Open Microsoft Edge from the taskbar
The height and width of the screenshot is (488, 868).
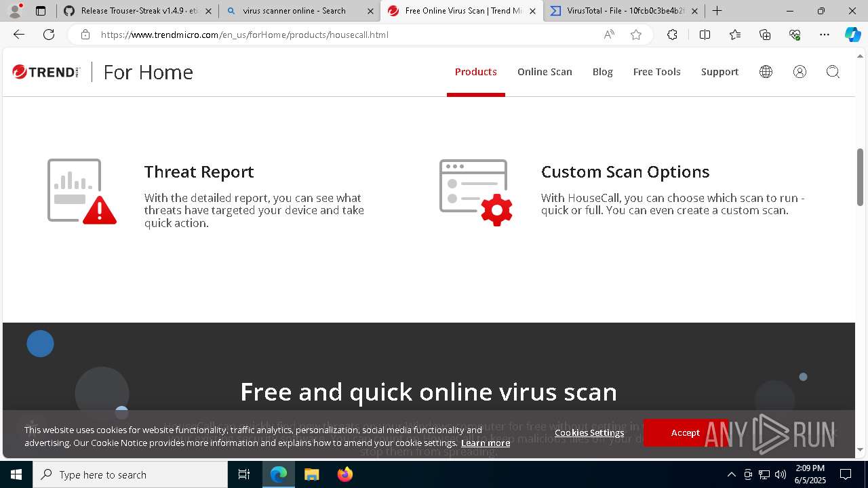pyautogui.click(x=279, y=474)
